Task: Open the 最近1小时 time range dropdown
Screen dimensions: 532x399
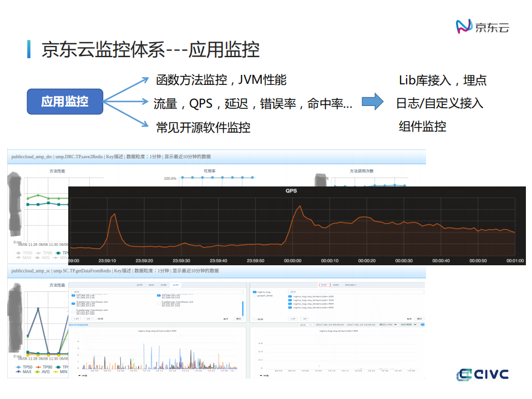Action: pyautogui.click(x=387, y=325)
